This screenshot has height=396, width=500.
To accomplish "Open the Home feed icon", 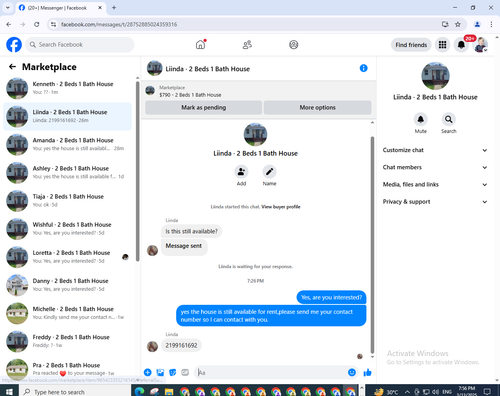I will (x=200, y=44).
